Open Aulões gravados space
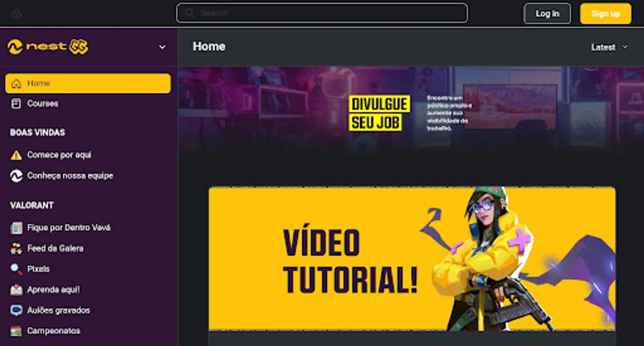644x346 pixels. tap(88, 310)
